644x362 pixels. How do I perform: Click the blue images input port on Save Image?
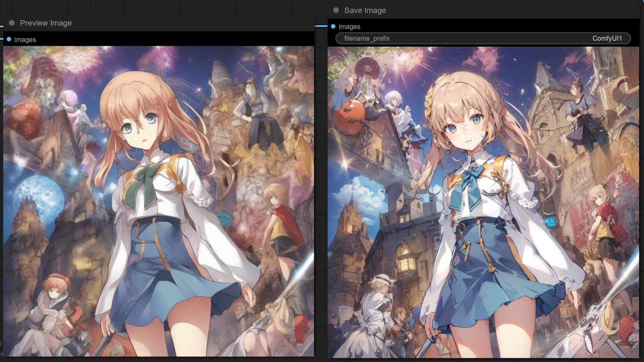click(x=333, y=26)
